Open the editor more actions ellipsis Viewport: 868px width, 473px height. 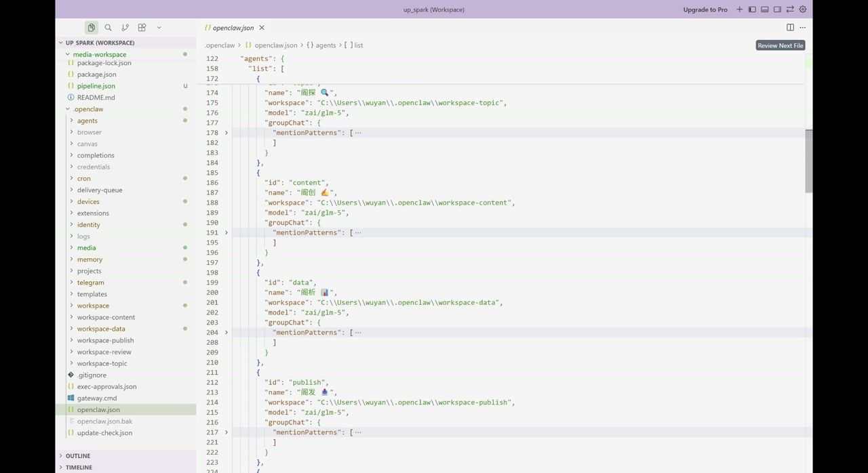point(803,28)
